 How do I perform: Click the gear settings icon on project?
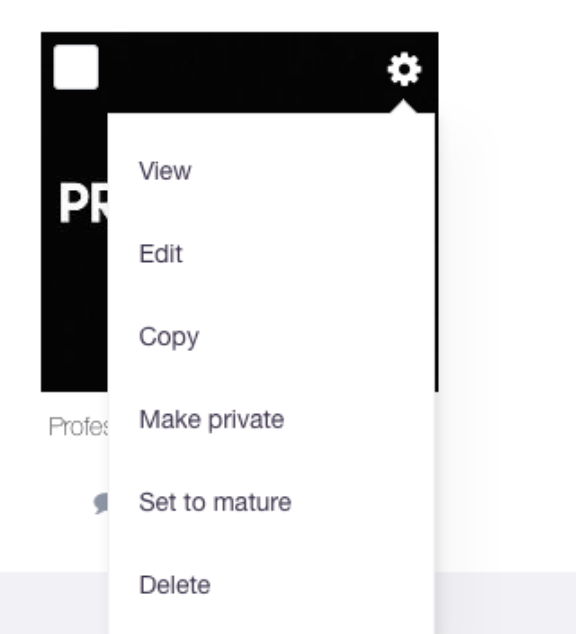pos(404,69)
